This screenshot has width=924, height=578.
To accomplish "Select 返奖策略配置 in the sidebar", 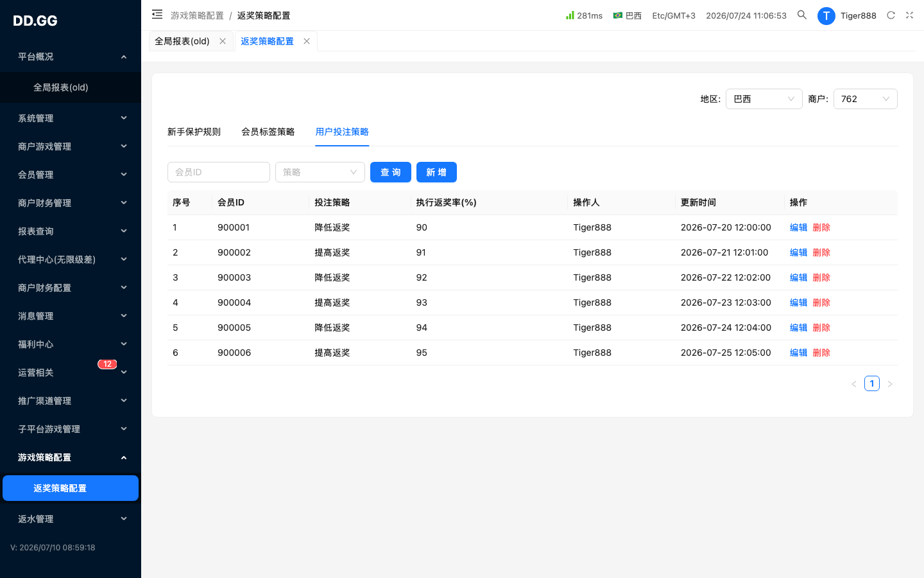I will [71, 488].
